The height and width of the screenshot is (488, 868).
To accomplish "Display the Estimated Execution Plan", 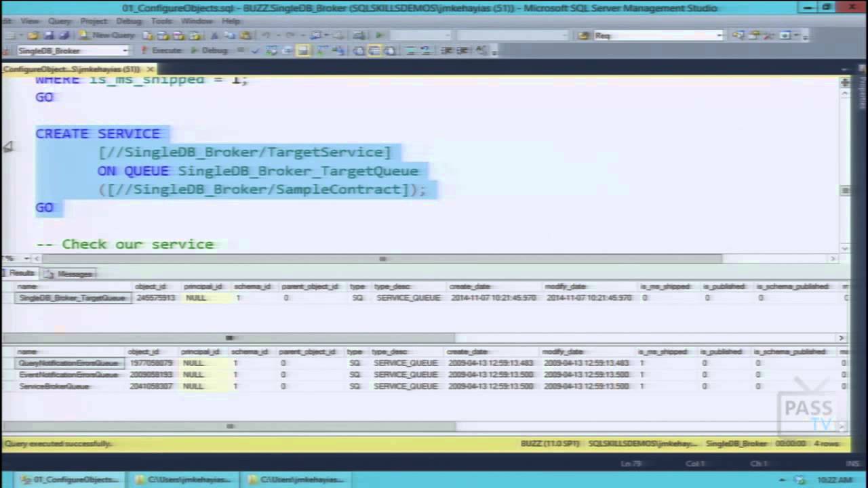I will point(271,50).
